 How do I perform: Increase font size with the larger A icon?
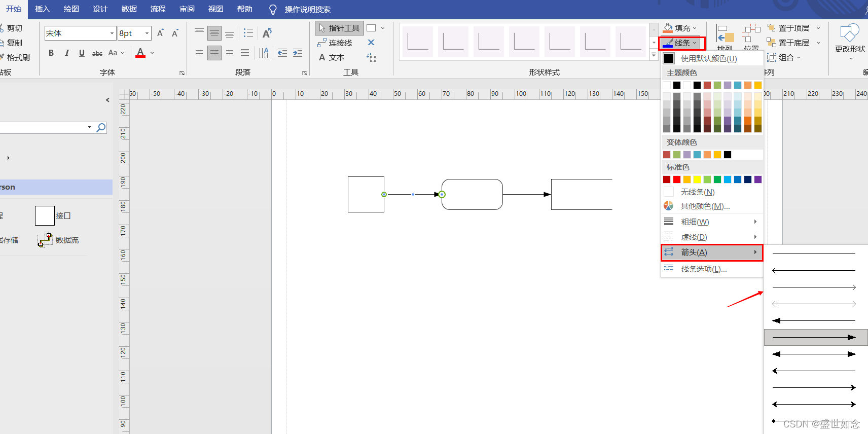160,33
